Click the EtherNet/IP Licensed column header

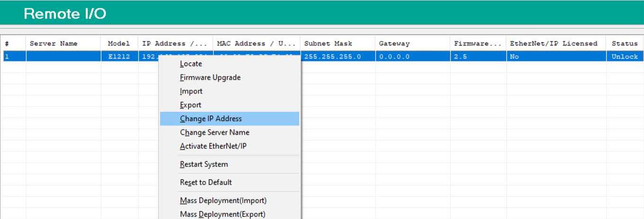click(x=554, y=43)
